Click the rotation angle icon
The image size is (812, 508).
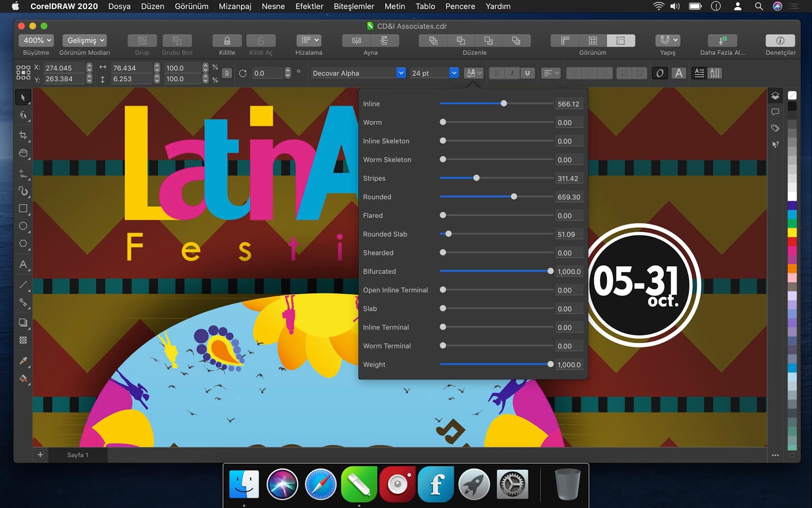tap(243, 73)
